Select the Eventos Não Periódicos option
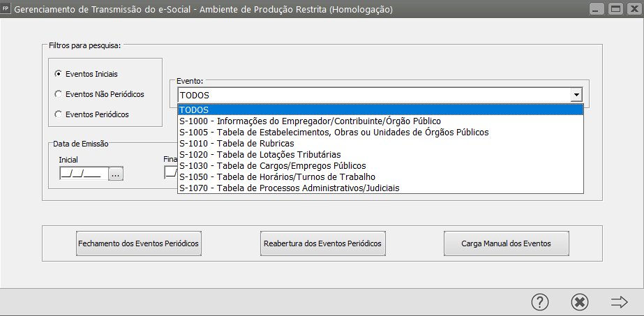 59,93
